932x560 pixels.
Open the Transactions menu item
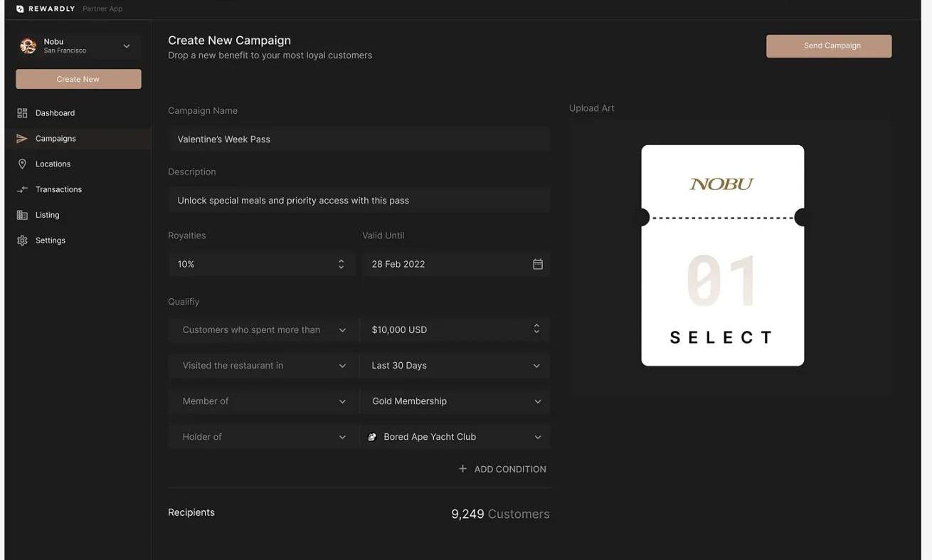[58, 189]
